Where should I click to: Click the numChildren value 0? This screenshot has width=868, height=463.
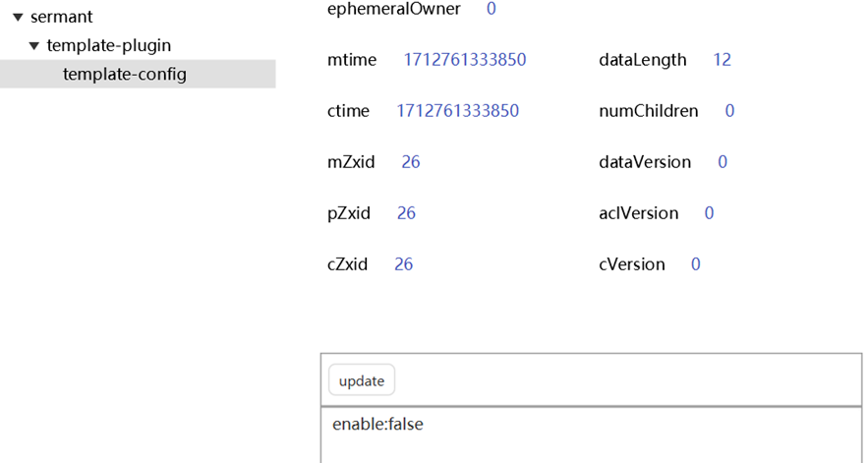(x=729, y=111)
